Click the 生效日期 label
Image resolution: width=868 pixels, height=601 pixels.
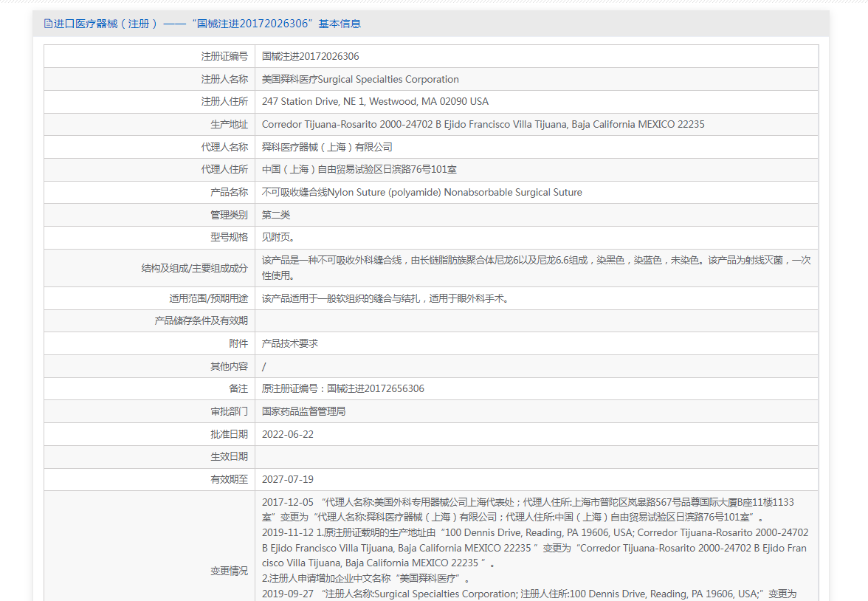click(x=229, y=456)
